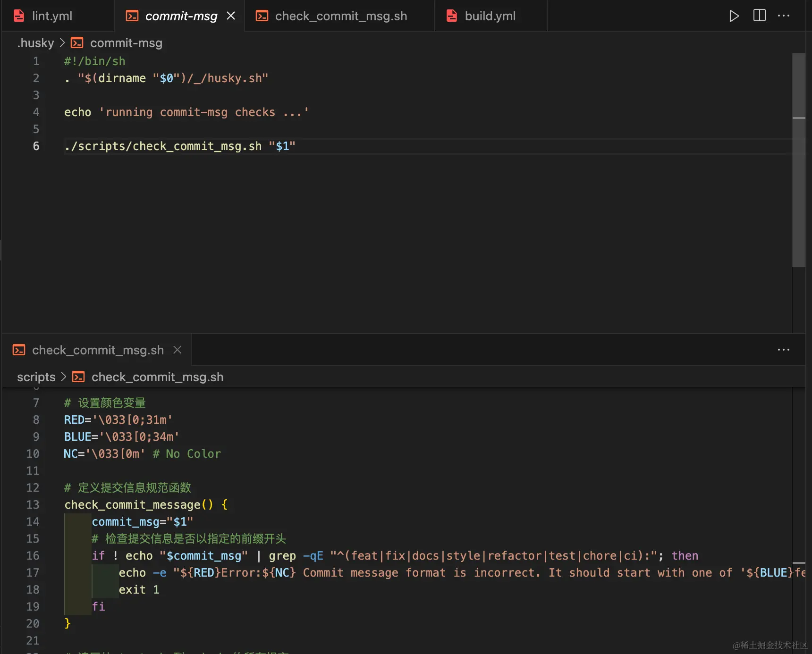Click the husky.sh source line

click(x=166, y=78)
